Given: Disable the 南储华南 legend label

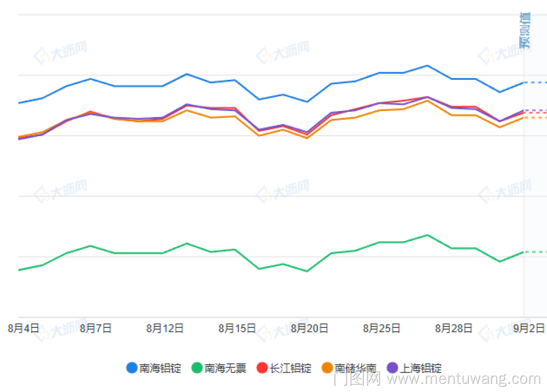Looking at the screenshot, I should pyautogui.click(x=355, y=368).
